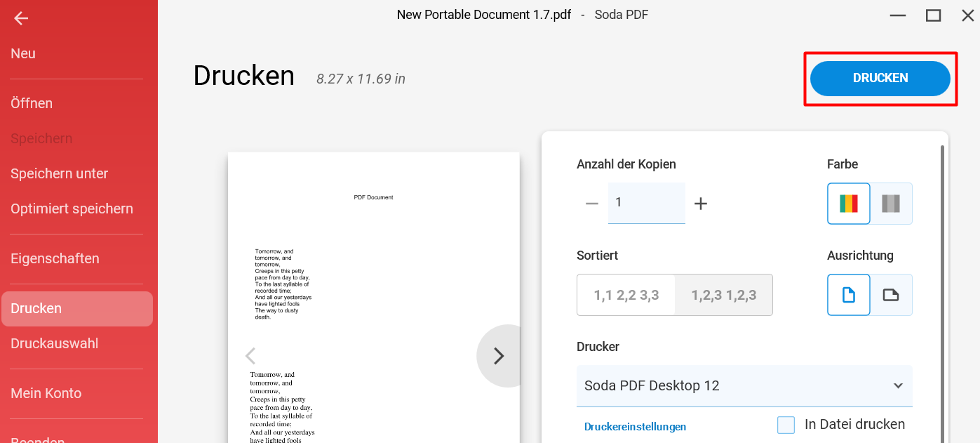Go back using the arrow icon

tap(21, 18)
